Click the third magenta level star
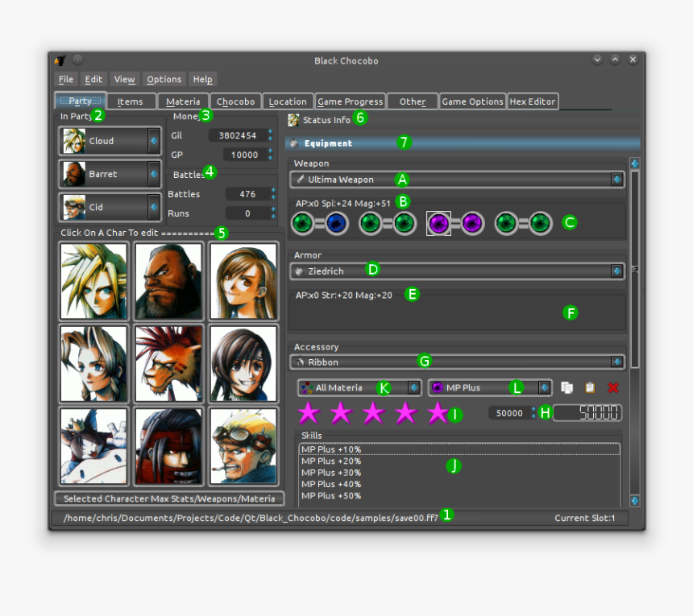693x616 pixels. [x=373, y=413]
